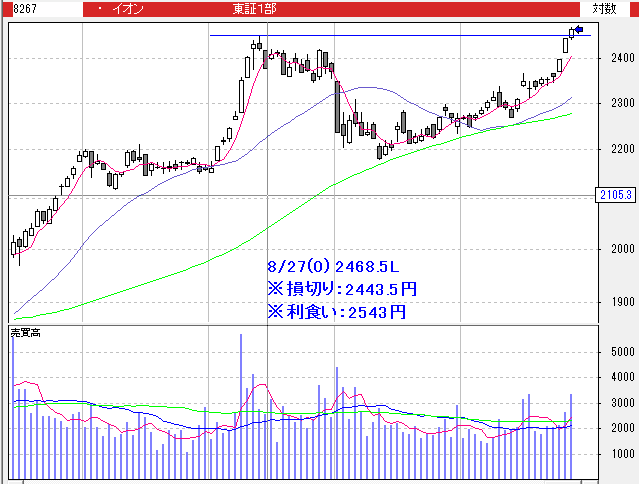Click the 1900 price axis label
This screenshot has height=484, width=640.
pos(620,302)
